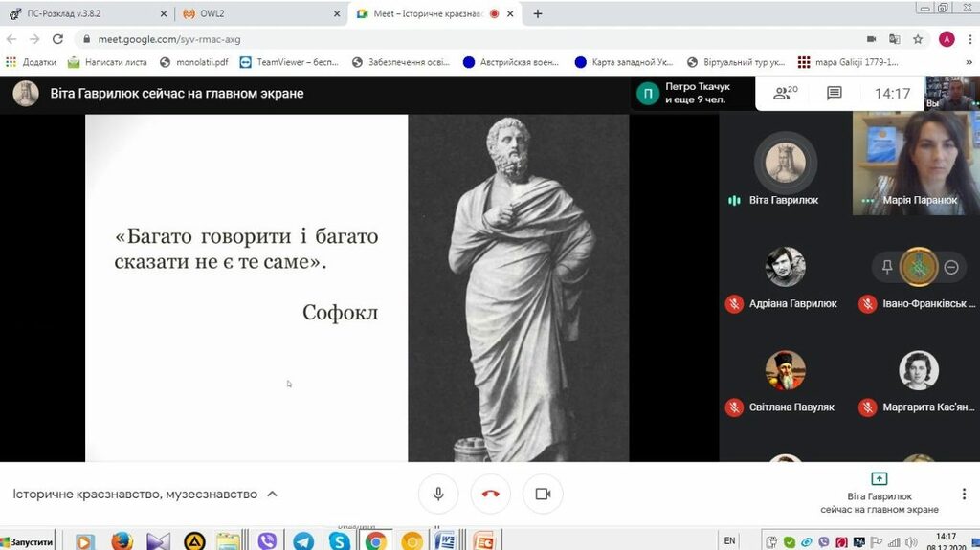Image resolution: width=980 pixels, height=550 pixels.
Task: Reload the Meet page
Action: (57, 39)
